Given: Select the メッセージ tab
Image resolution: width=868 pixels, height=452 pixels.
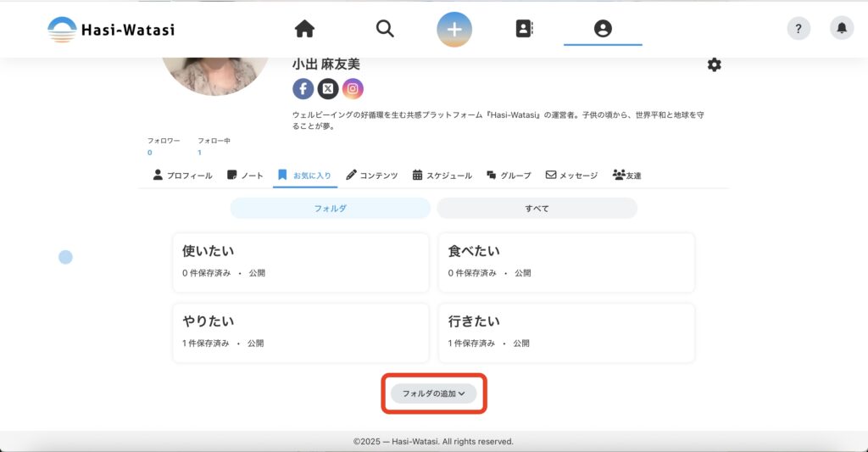Looking at the screenshot, I should (571, 176).
